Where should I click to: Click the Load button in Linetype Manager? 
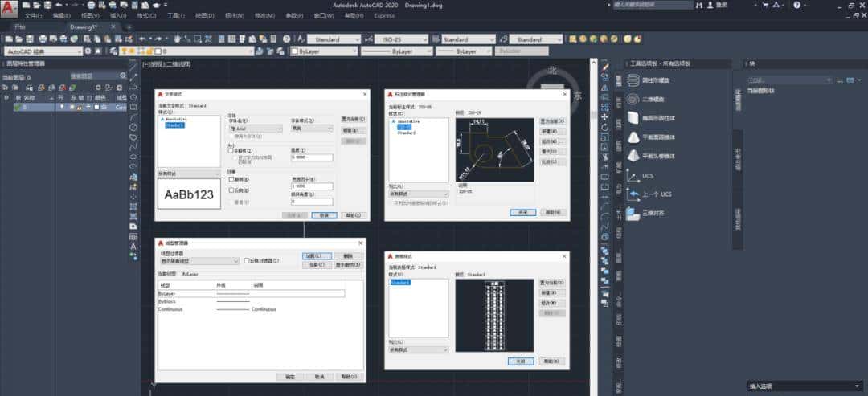(317, 256)
